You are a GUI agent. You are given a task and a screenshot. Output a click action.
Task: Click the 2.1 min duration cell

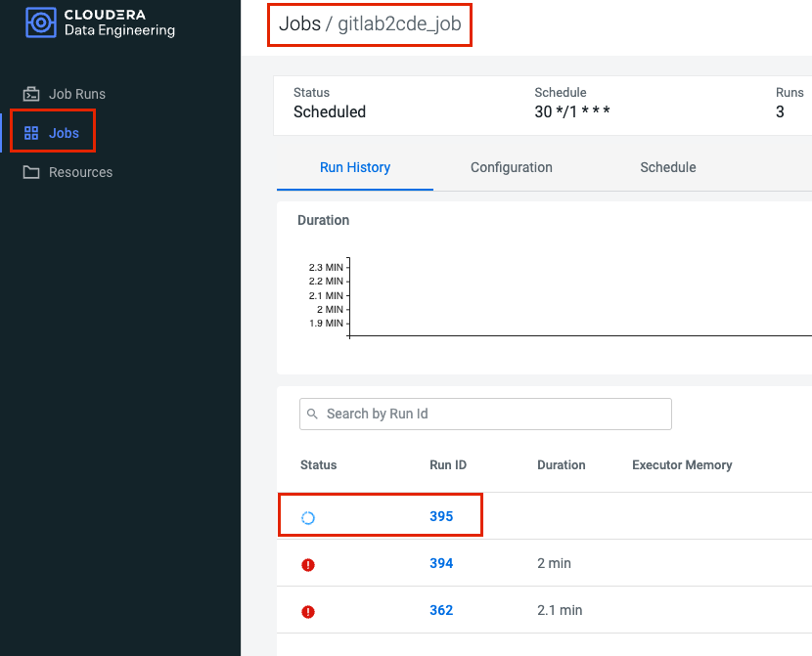[560, 610]
